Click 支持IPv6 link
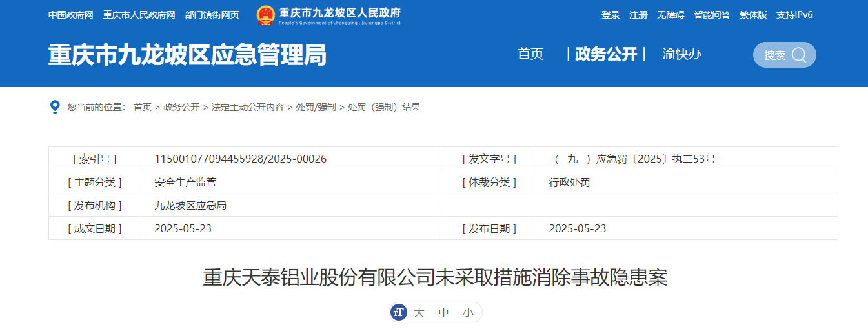This screenshot has height=336, width=868. point(794,15)
